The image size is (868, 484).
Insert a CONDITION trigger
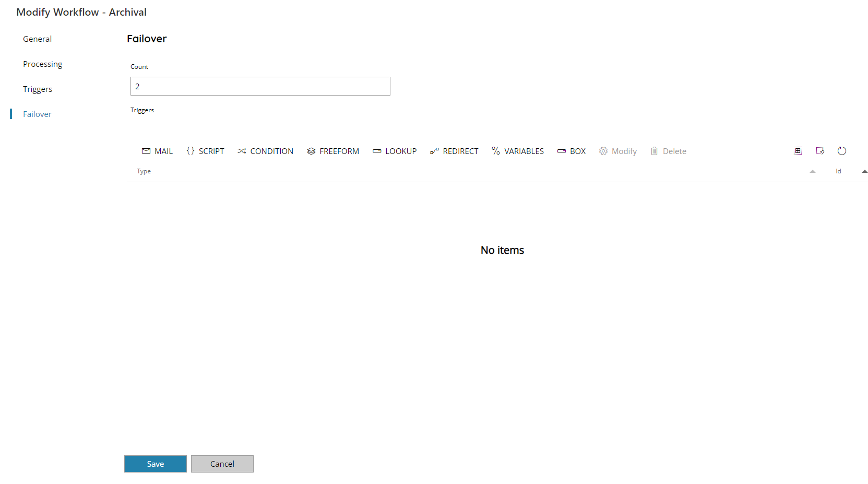tap(265, 151)
